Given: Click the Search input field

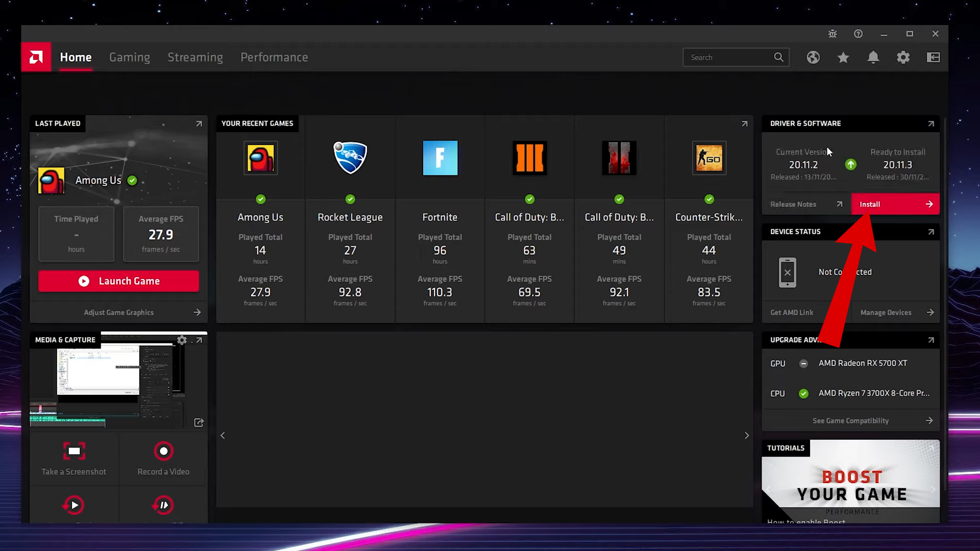Looking at the screenshot, I should tap(727, 57).
